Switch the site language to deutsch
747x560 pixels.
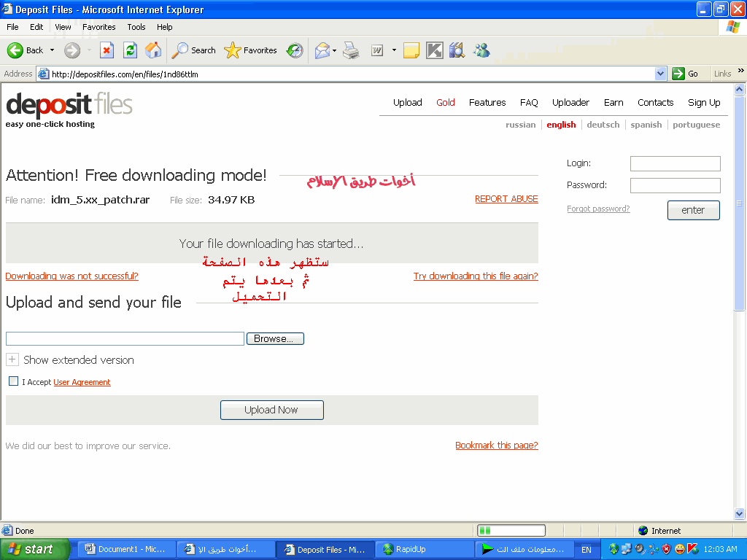pyautogui.click(x=603, y=125)
